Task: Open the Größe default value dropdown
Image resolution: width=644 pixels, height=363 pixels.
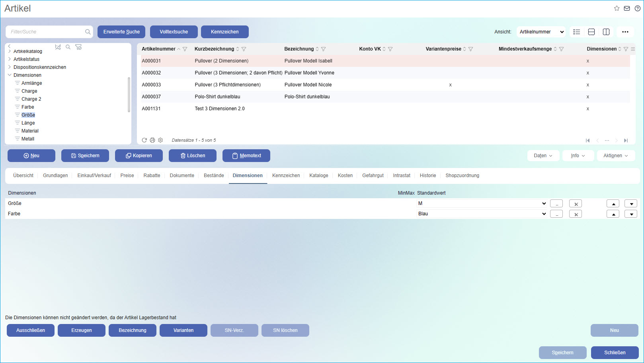Action: click(x=544, y=203)
